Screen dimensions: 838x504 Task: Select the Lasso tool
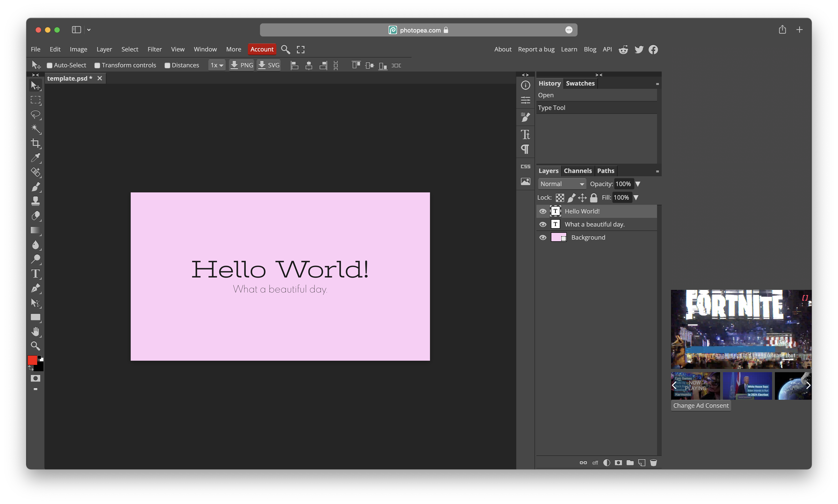[x=35, y=115]
